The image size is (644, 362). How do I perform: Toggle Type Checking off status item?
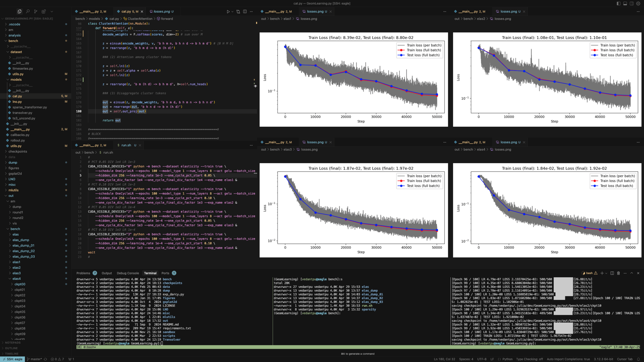529,359
